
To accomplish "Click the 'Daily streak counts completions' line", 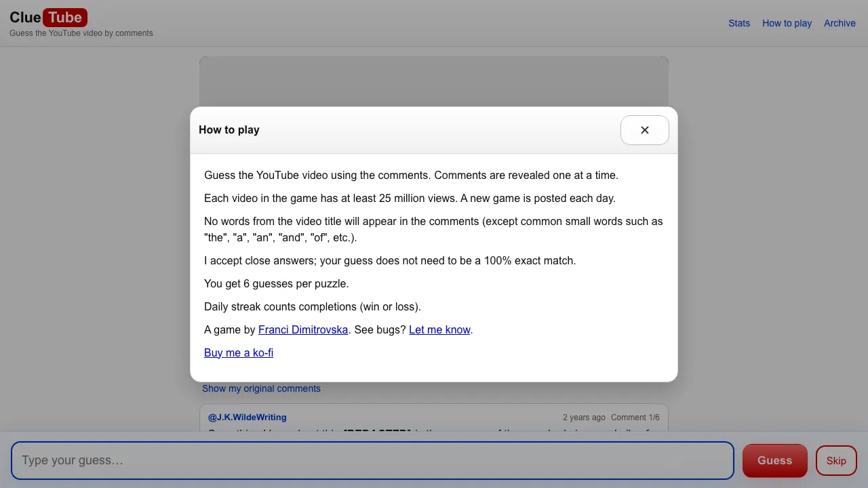I will click(x=313, y=306).
